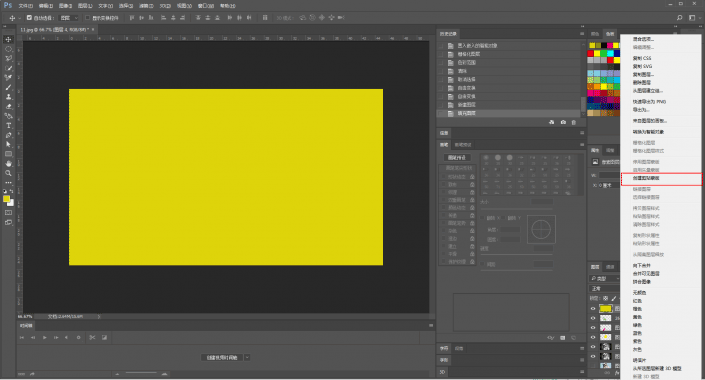
Task: Select the Brush tool
Action: pyautogui.click(x=8, y=87)
